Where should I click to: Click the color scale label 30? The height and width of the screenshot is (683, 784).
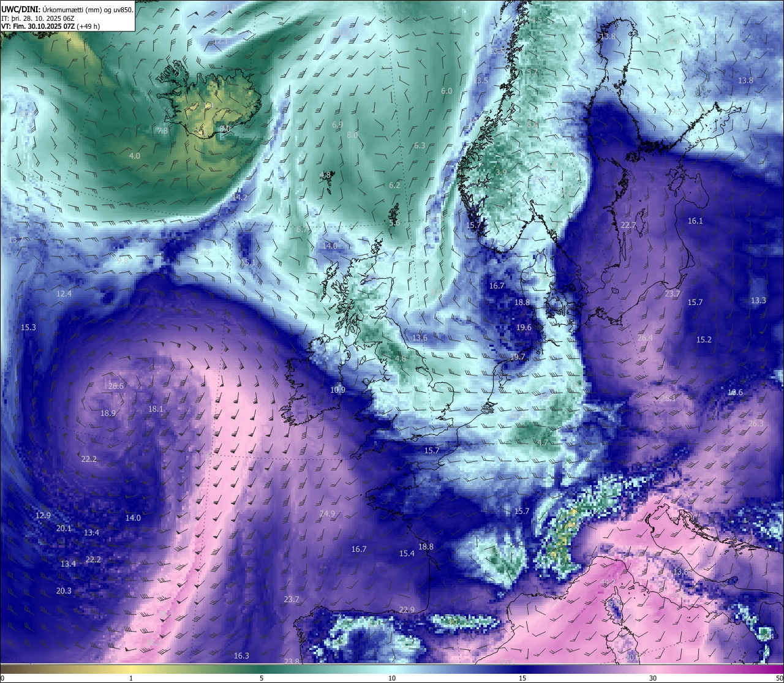pos(653,678)
